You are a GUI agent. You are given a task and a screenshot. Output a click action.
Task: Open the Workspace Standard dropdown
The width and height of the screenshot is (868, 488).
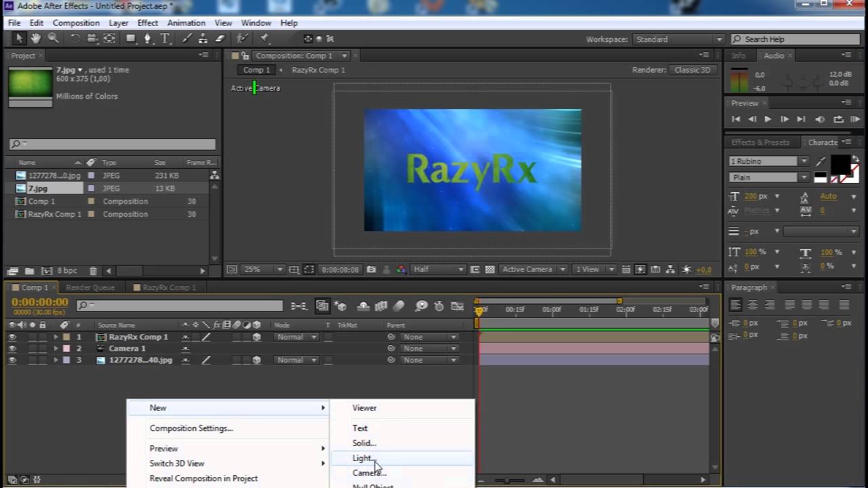pyautogui.click(x=678, y=39)
